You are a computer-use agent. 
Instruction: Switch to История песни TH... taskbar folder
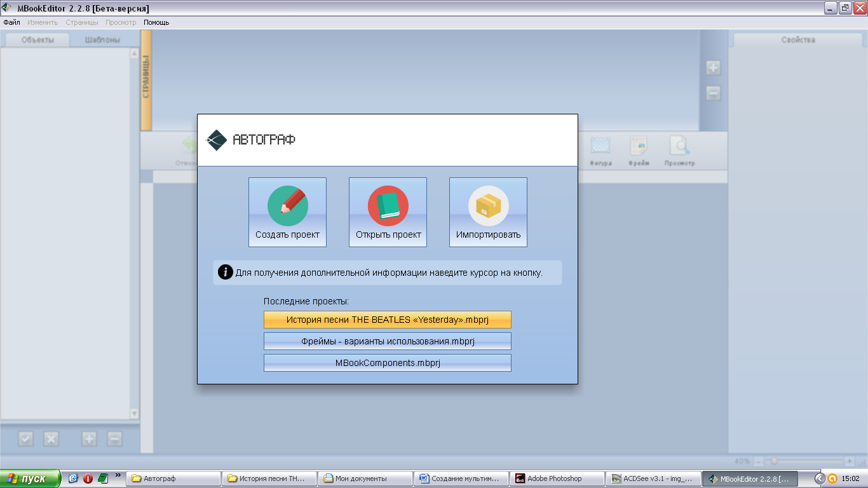pyautogui.click(x=270, y=478)
